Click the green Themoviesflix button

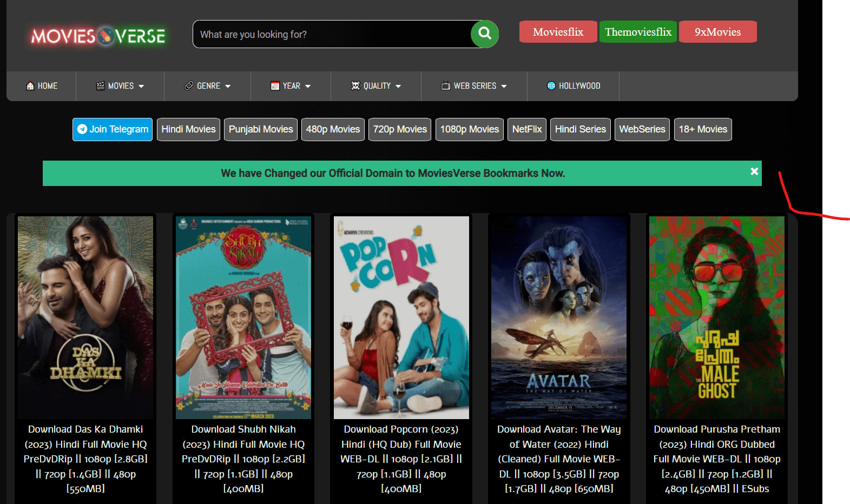click(x=638, y=32)
